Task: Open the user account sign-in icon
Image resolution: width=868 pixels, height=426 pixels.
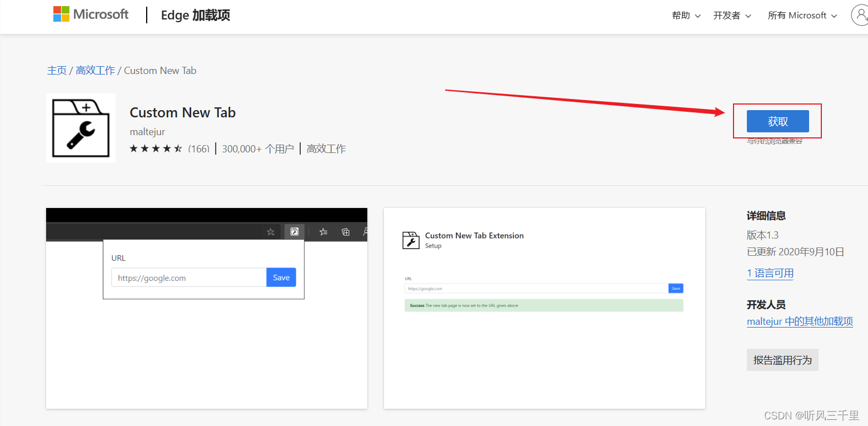Action: [x=859, y=16]
